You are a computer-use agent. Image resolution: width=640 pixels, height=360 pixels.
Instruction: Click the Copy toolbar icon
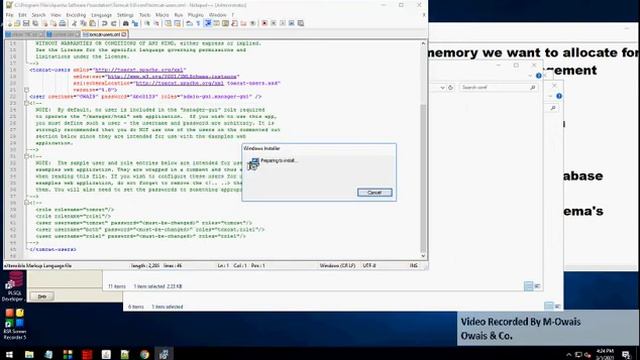[83, 24]
